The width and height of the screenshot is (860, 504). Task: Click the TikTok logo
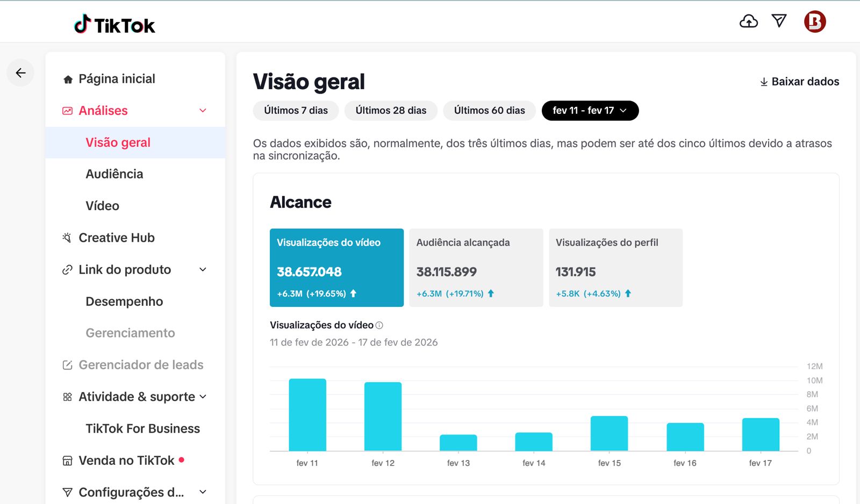pyautogui.click(x=114, y=25)
